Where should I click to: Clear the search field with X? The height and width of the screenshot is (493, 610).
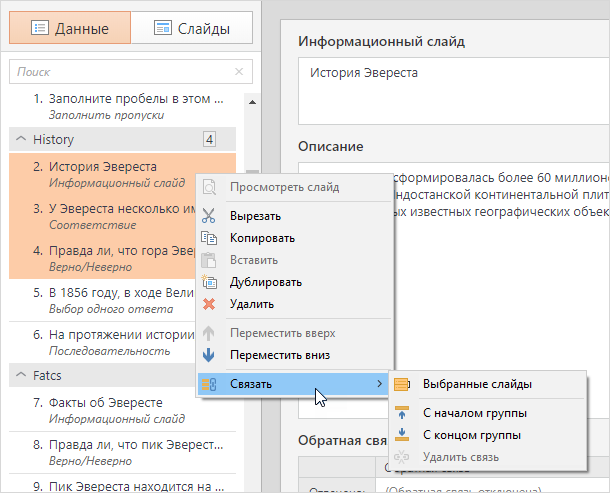[x=239, y=72]
